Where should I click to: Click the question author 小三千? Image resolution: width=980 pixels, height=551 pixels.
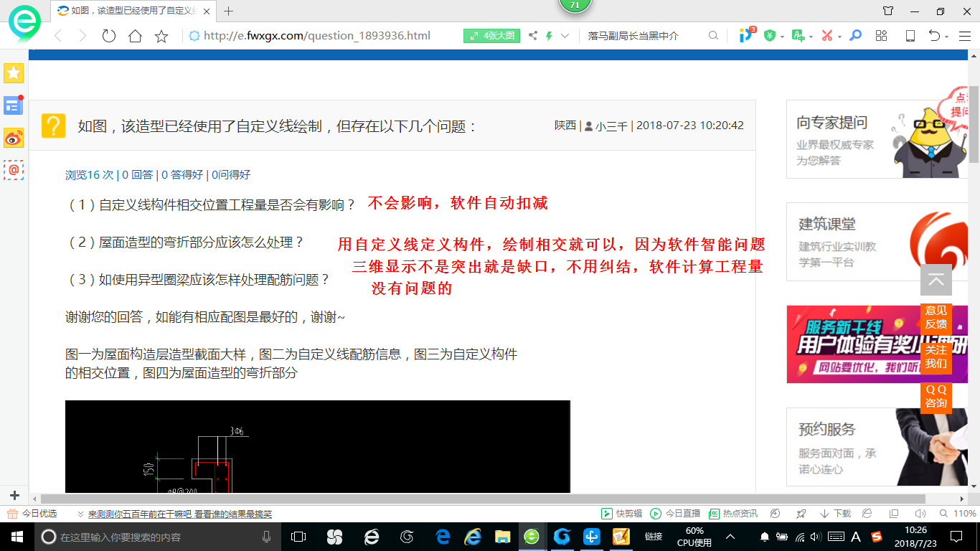612,125
